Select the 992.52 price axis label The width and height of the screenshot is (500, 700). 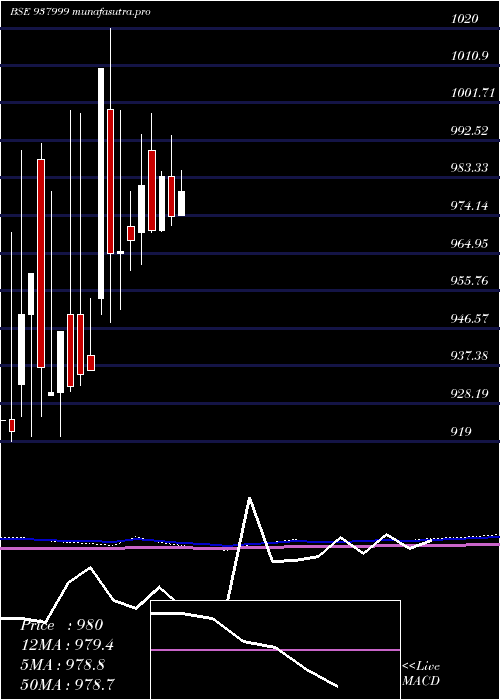[x=471, y=131]
